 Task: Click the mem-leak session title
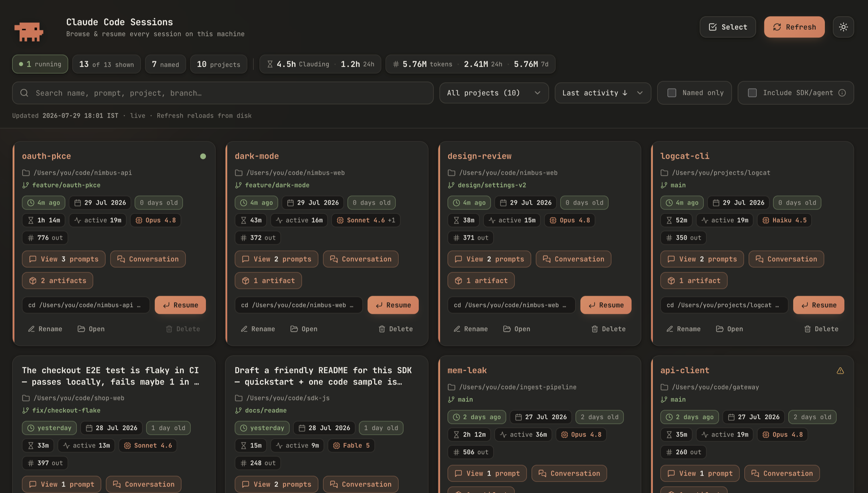467,370
